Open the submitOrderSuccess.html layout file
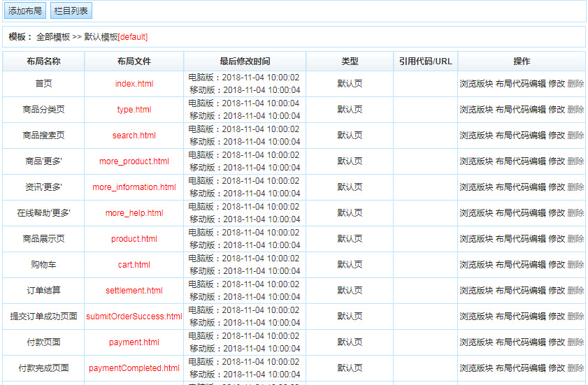This screenshot has width=588, height=385. [x=134, y=317]
